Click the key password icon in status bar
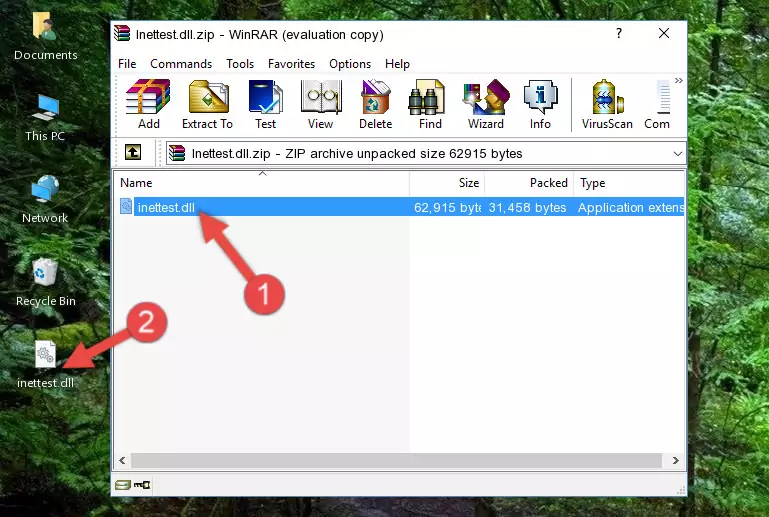 click(x=142, y=485)
